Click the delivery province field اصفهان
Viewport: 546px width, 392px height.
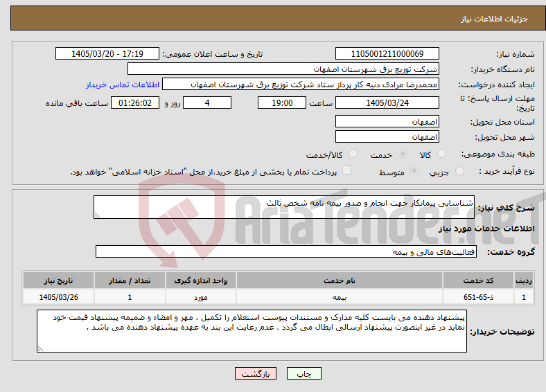[387, 121]
